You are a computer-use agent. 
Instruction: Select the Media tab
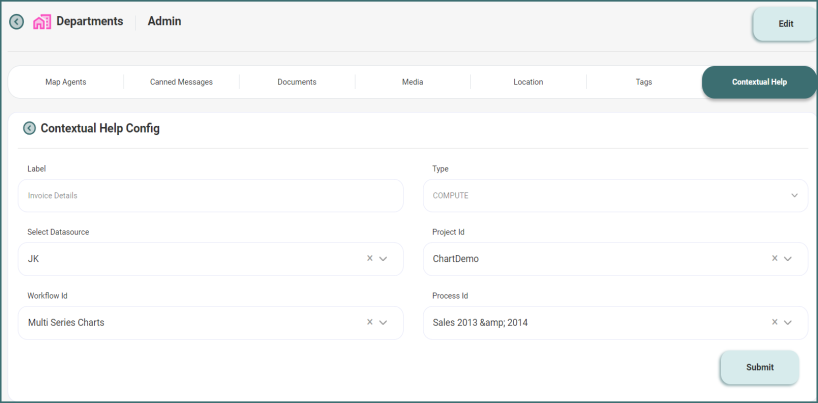pos(412,82)
